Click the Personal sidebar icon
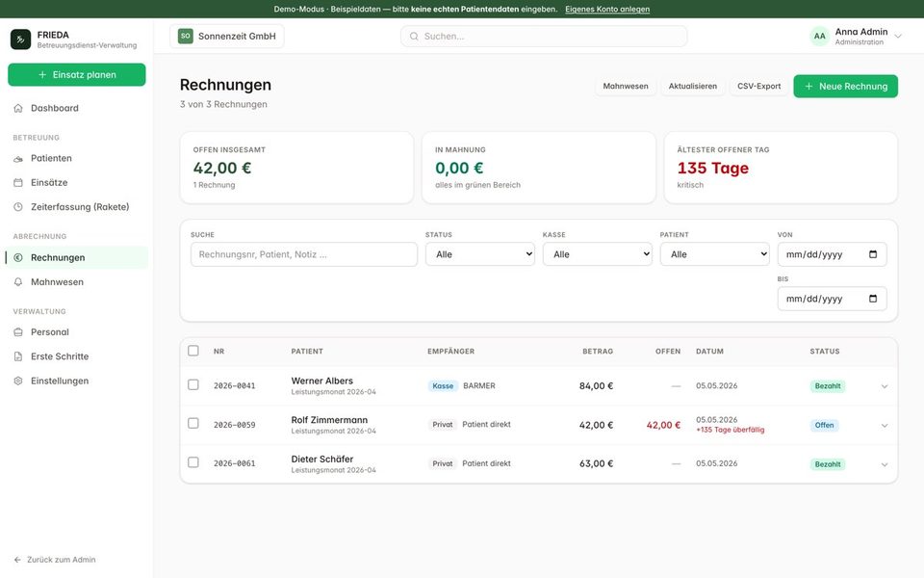 point(18,332)
